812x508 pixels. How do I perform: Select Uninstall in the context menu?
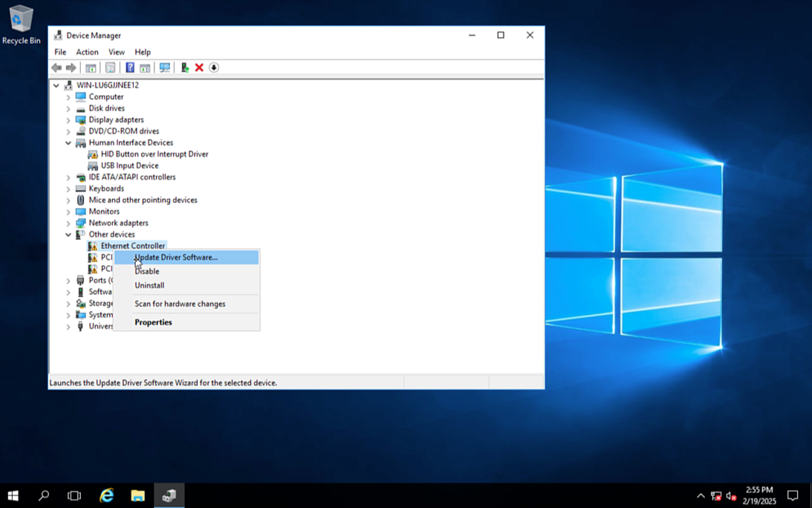click(x=149, y=285)
